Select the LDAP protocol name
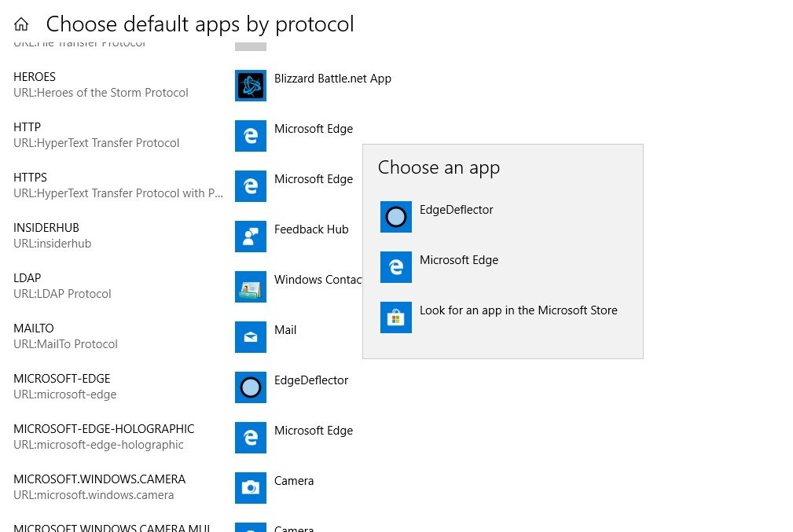Viewport: 793px width, 532px height. click(x=28, y=278)
